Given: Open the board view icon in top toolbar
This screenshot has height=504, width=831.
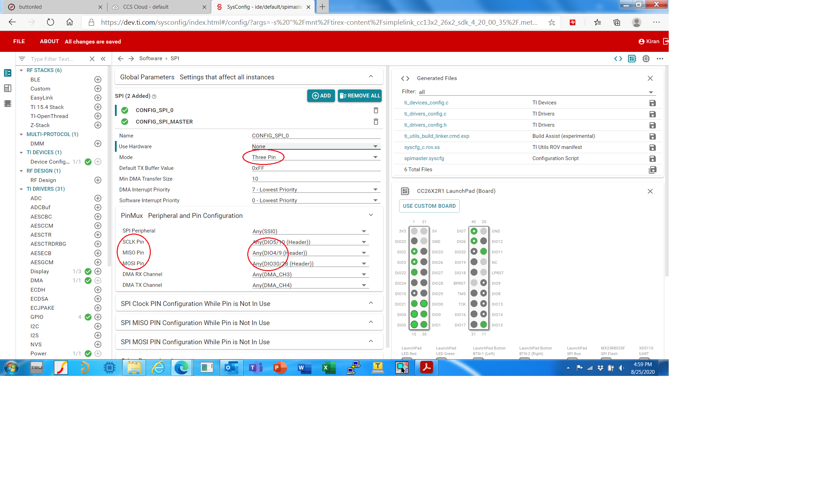Looking at the screenshot, I should coord(632,58).
